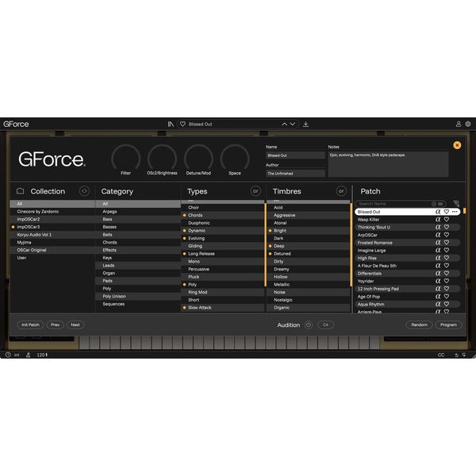Click the patch Name field
This screenshot has width=476, height=476.
tap(295, 155)
